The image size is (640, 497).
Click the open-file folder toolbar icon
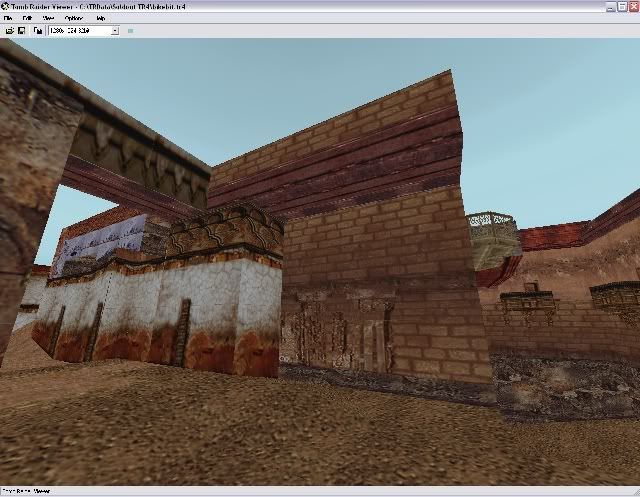click(x=10, y=31)
